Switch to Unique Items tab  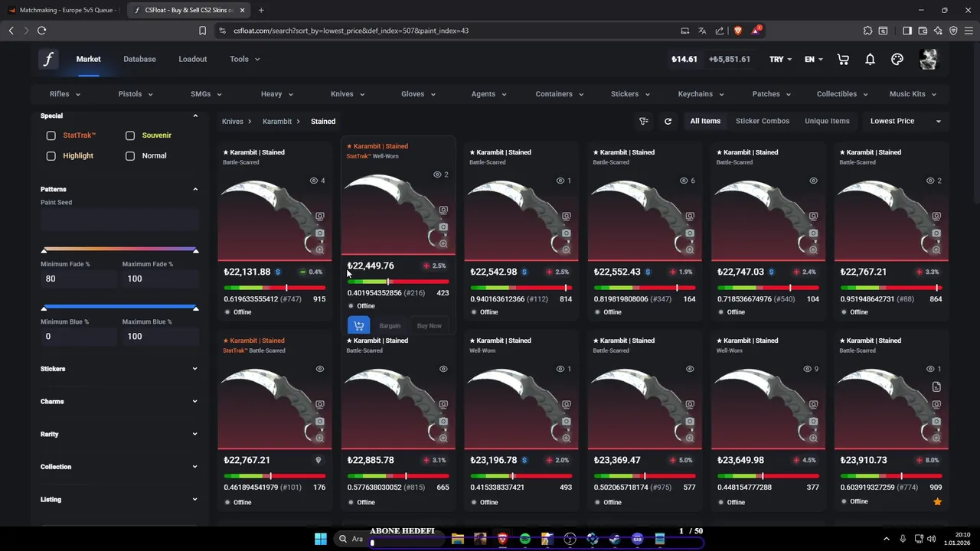[x=827, y=121]
